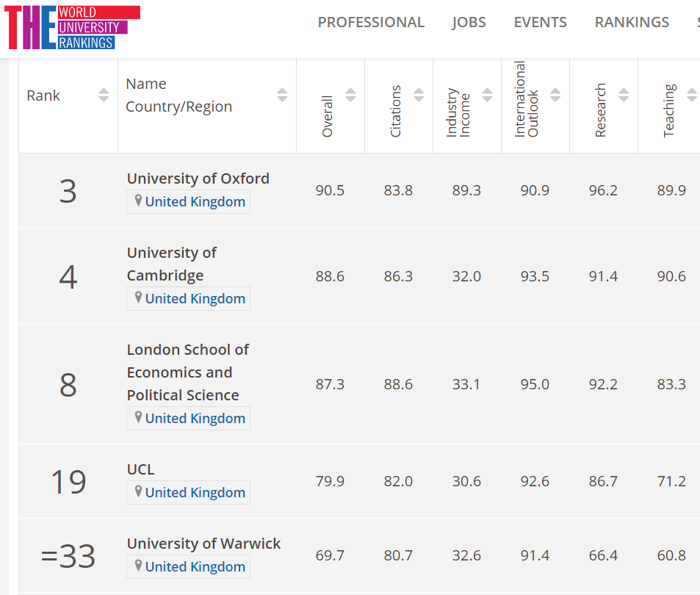700x595 pixels.
Task: Sort table by Rank column arrows
Action: tap(104, 95)
